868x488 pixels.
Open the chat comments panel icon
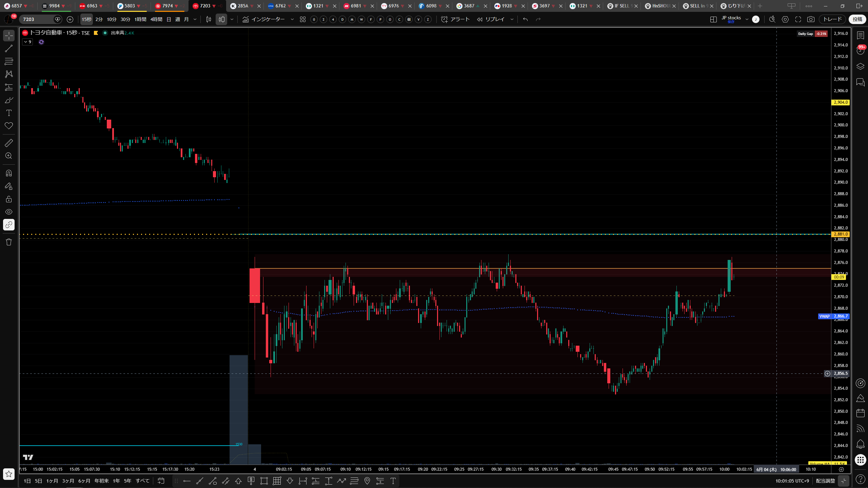click(861, 82)
